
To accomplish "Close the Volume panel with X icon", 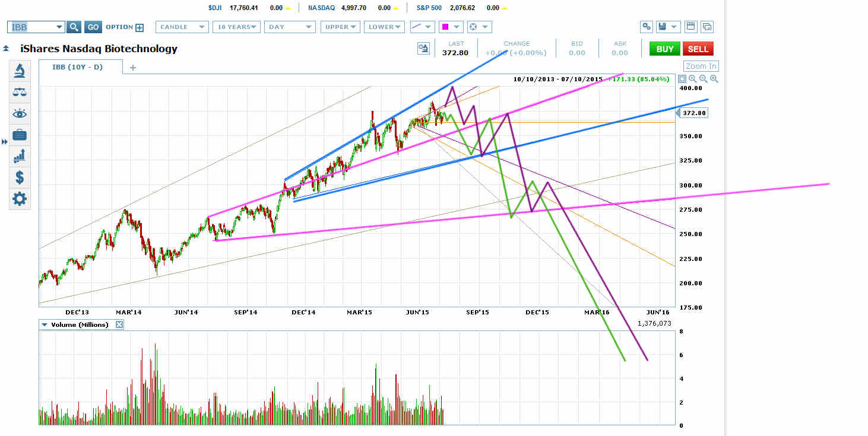I will pos(119,324).
